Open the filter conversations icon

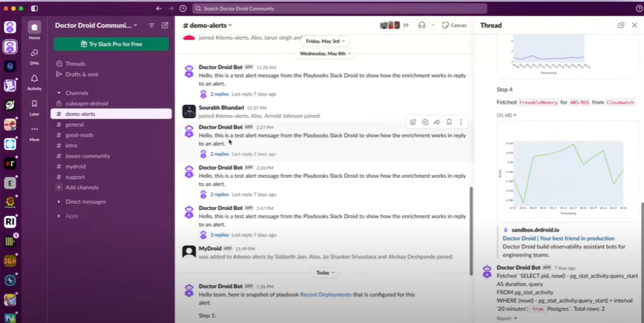click(x=152, y=25)
